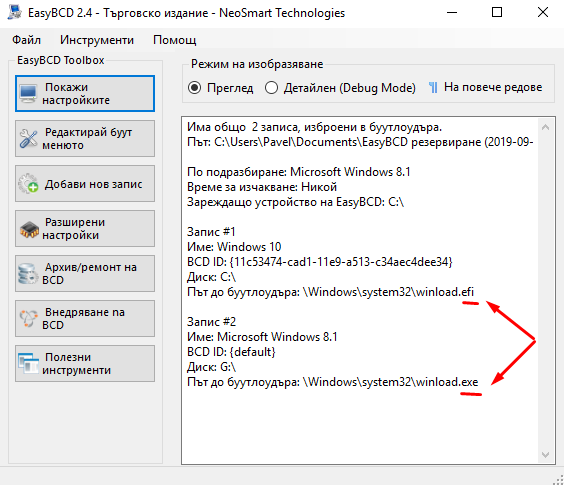Click the EasyBCD app icon in title bar
The height and width of the screenshot is (485, 564).
tap(14, 12)
